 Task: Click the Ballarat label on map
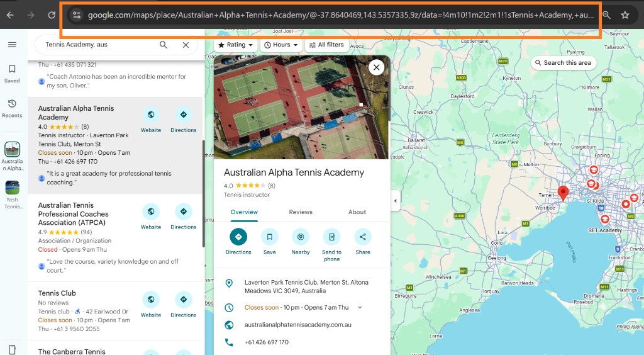[416, 140]
